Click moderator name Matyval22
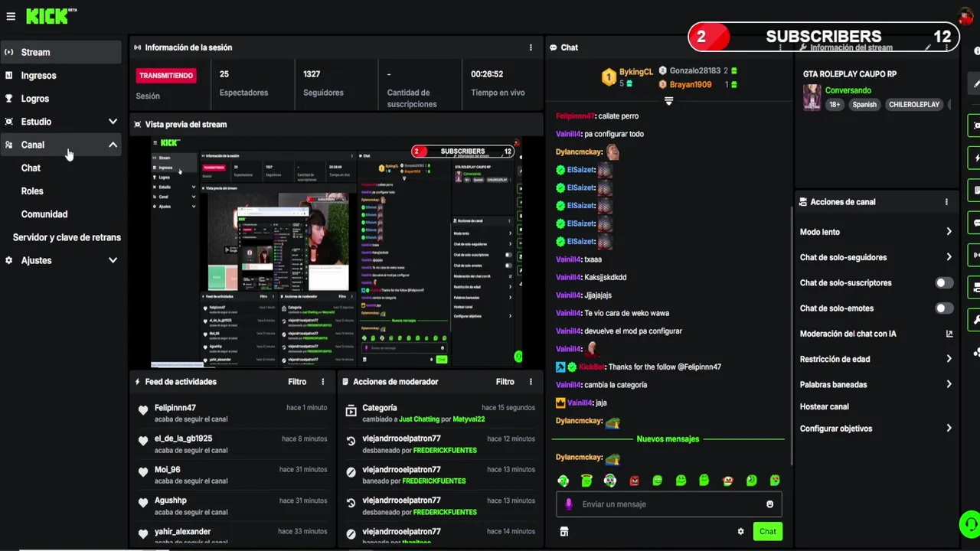Viewport: 980px width, 551px height. coord(469,419)
